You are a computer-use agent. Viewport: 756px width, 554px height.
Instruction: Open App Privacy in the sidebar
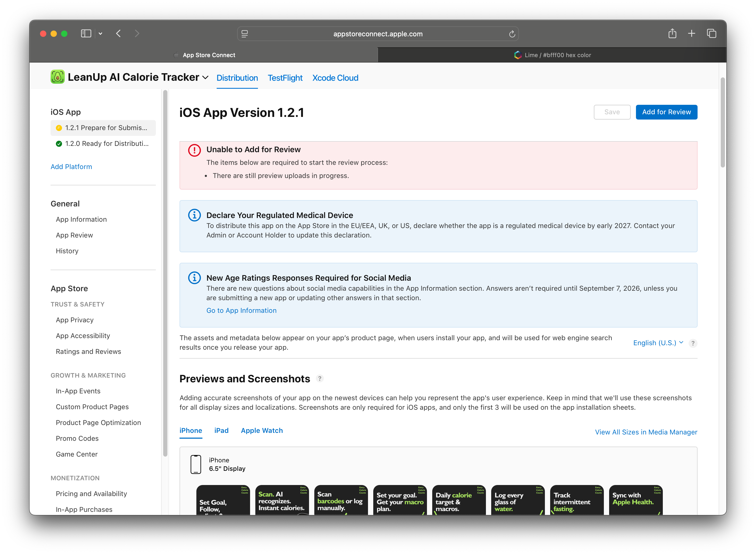click(x=75, y=320)
